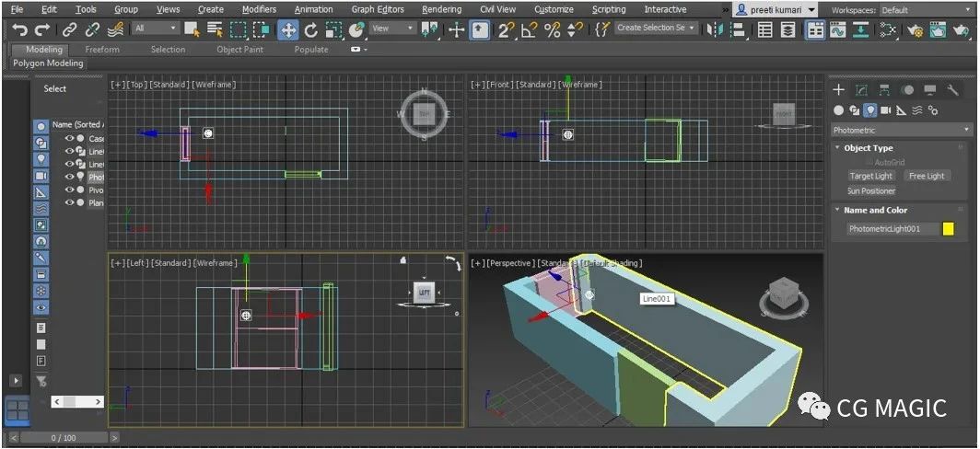Click the Top viewport label

click(135, 85)
